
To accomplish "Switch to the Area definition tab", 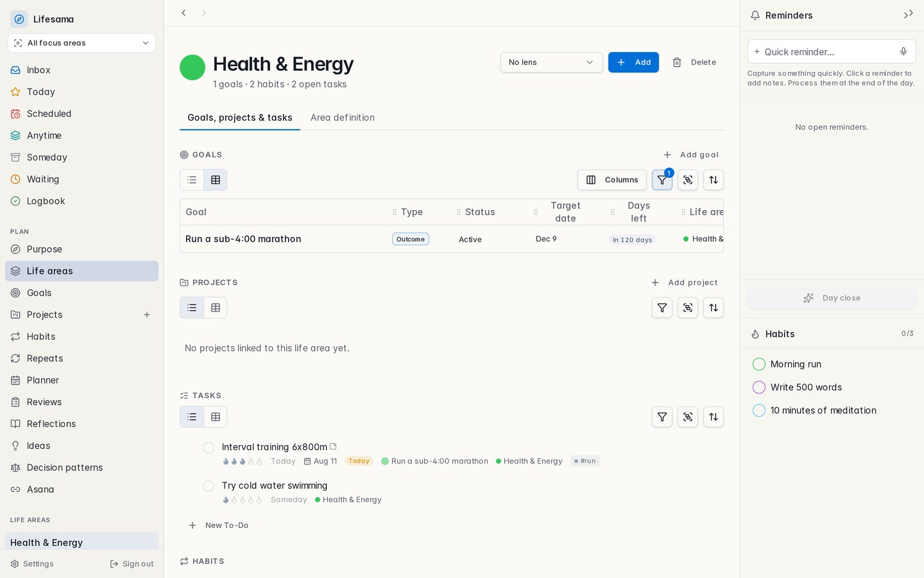I will pos(343,118).
